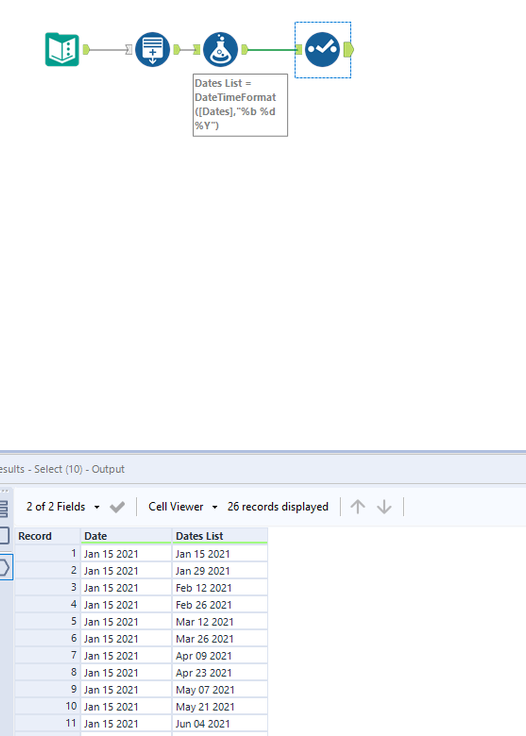Select the Dates List cell May 07 2021

220,690
